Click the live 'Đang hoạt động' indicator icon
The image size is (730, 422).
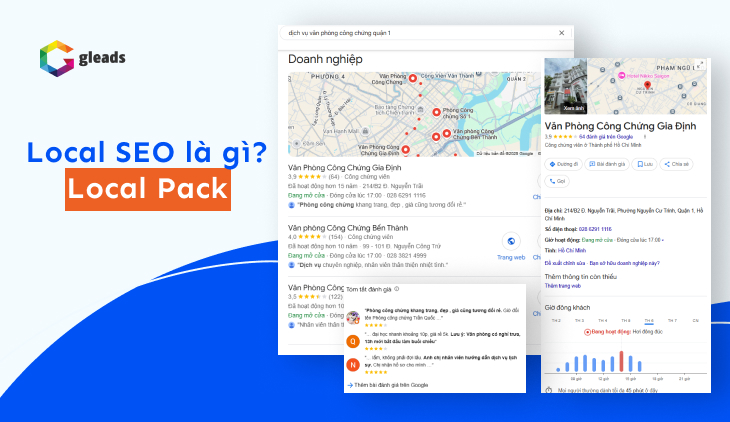588,332
